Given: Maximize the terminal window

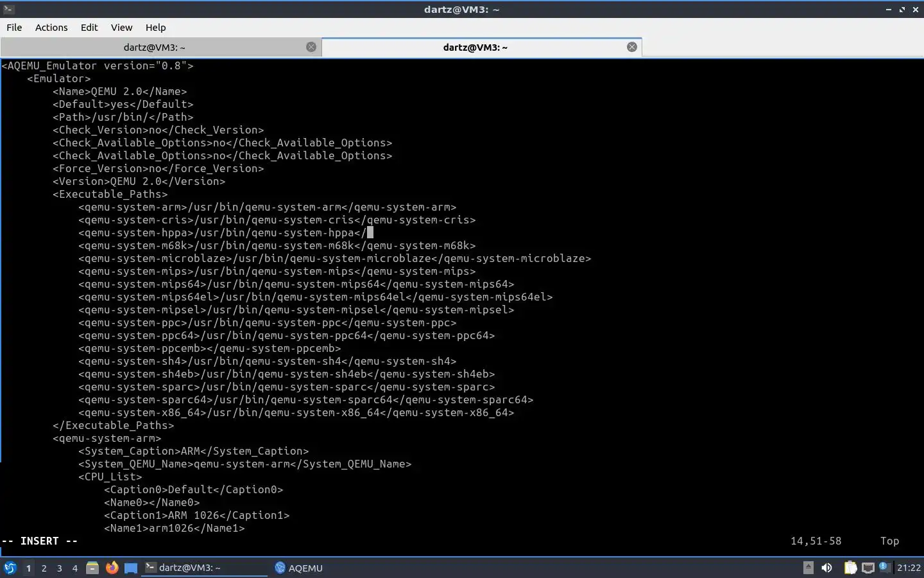Looking at the screenshot, I should click(902, 9).
